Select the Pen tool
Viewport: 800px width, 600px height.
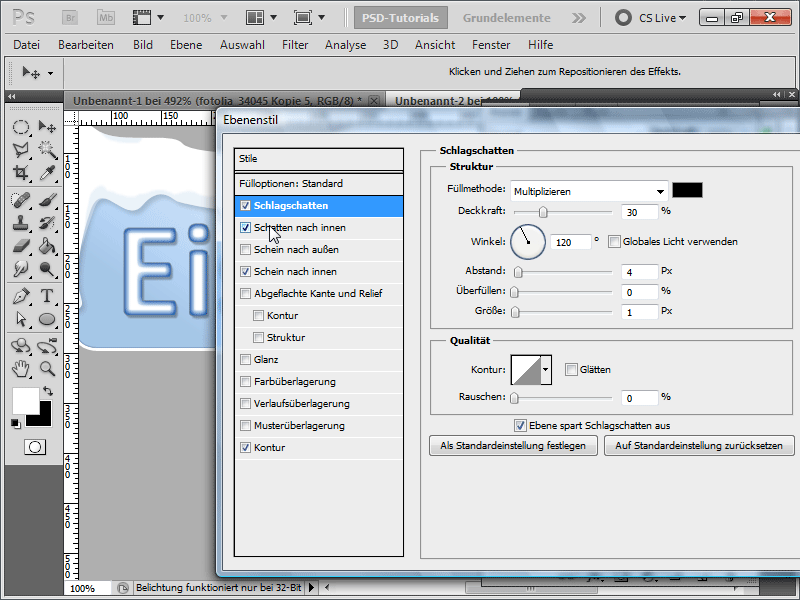[x=20, y=296]
